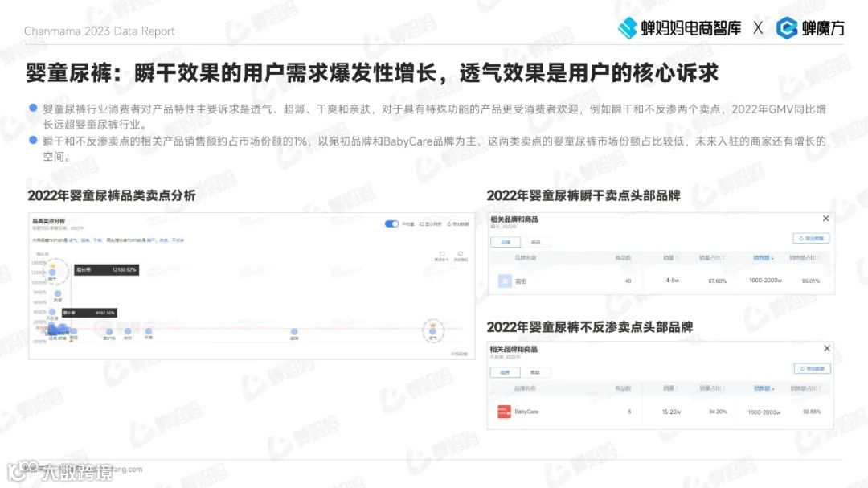Toggle the 平均值 switch in the chart toolbar
The image size is (868, 488).
(x=391, y=223)
